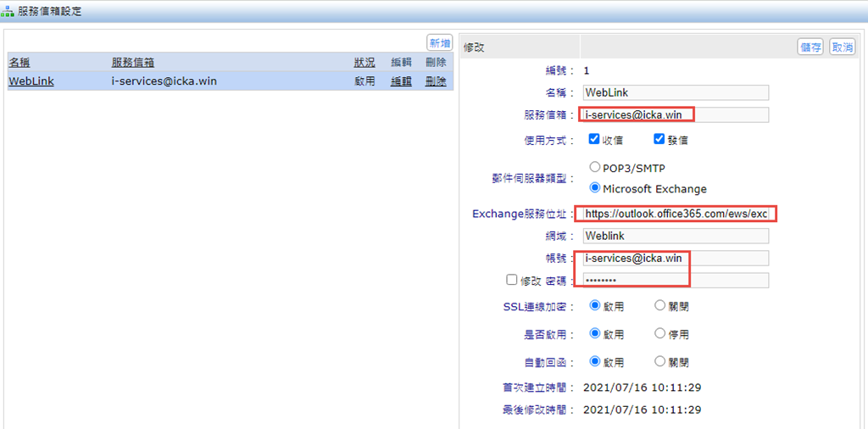Select 停用 for 是否啟用

pyautogui.click(x=659, y=334)
